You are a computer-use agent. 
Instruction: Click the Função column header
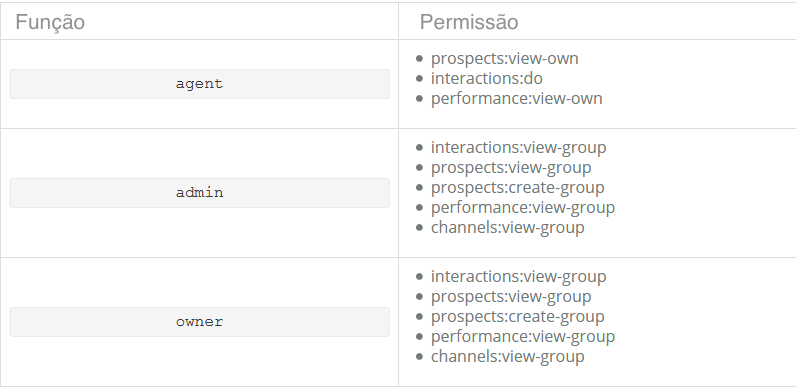click(50, 22)
